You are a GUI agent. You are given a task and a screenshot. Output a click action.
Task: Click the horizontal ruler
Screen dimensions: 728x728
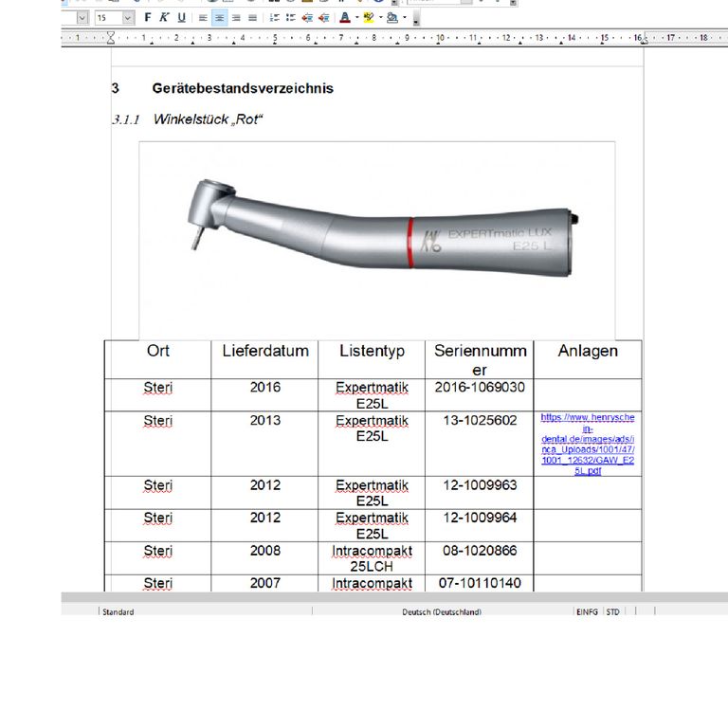[394, 38]
